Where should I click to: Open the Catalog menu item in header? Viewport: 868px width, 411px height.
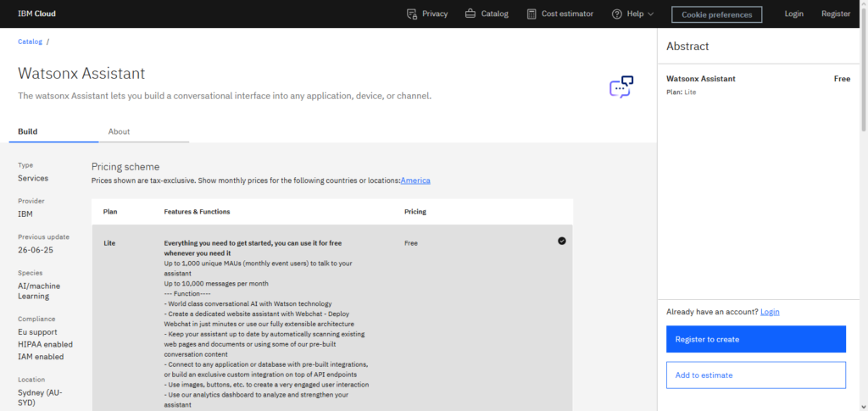tap(494, 14)
